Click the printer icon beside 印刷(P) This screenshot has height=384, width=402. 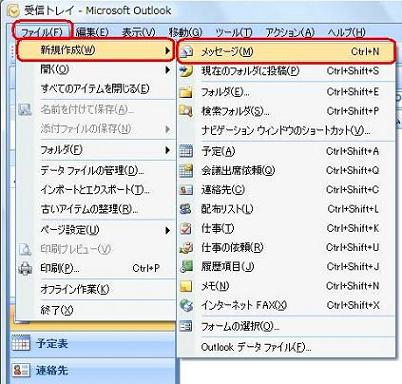click(x=26, y=268)
